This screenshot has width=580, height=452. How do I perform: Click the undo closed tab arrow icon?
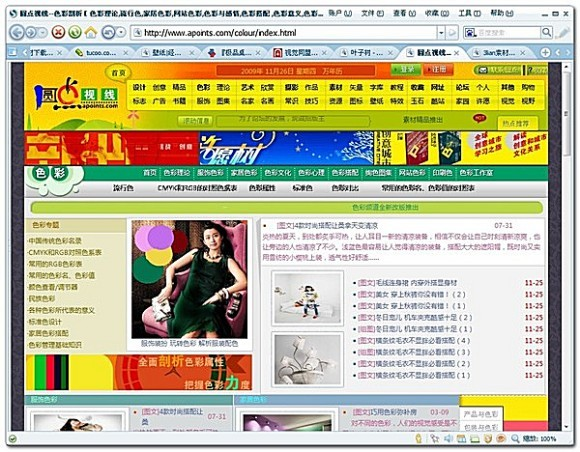[108, 33]
